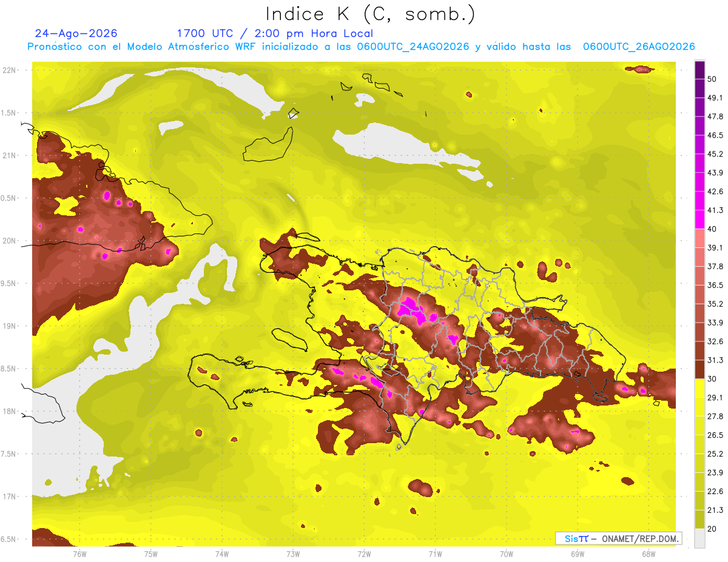The width and height of the screenshot is (728, 562).
Task: Click the '45.2' color scale value
Action: [715, 154]
